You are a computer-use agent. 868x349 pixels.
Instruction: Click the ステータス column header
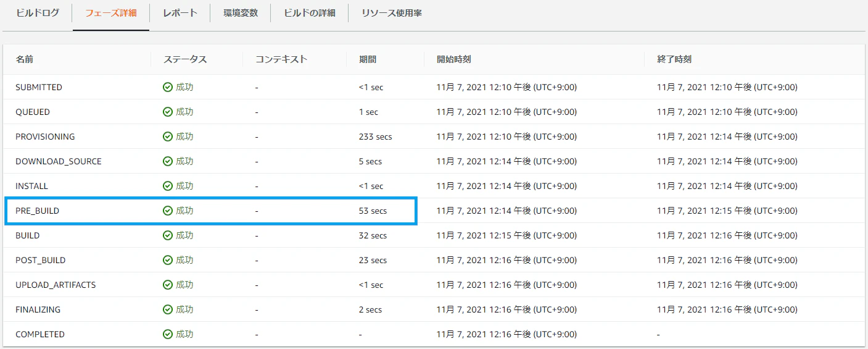(185, 59)
